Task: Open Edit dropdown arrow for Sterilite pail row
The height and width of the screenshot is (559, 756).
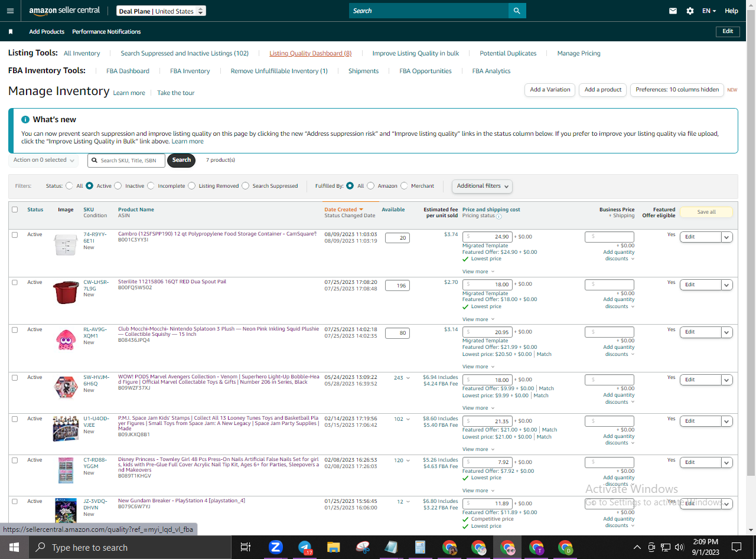Action: (x=727, y=285)
